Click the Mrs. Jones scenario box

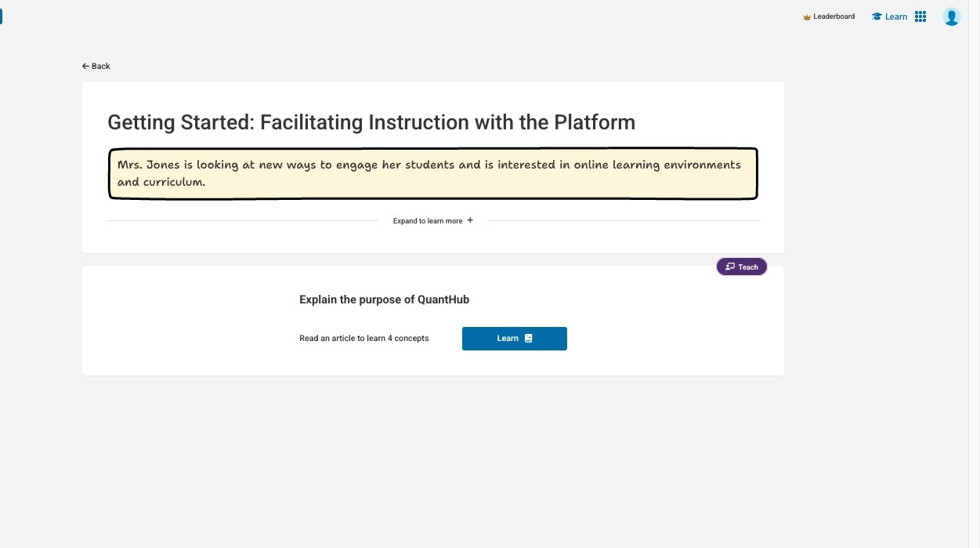click(x=432, y=173)
